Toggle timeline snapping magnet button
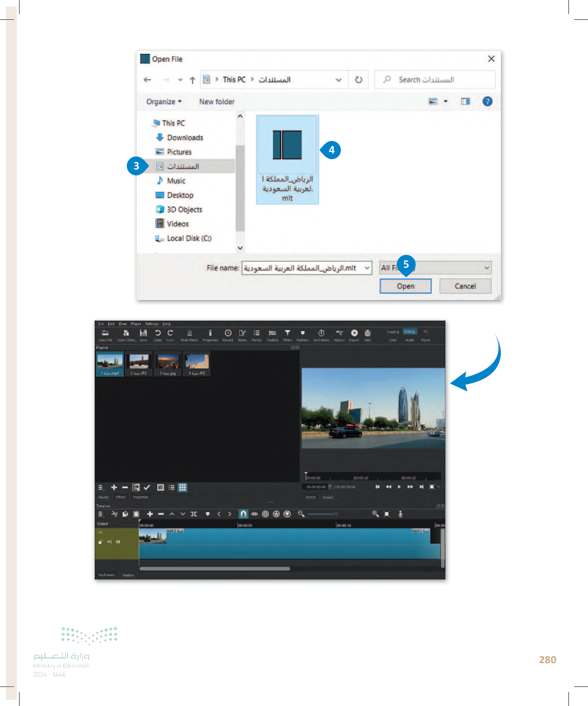 click(x=243, y=514)
